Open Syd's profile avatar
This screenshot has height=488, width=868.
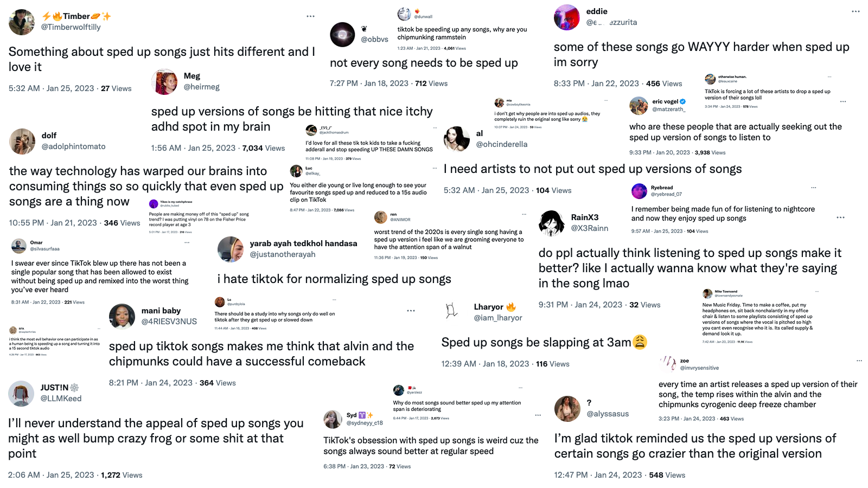[x=333, y=419]
